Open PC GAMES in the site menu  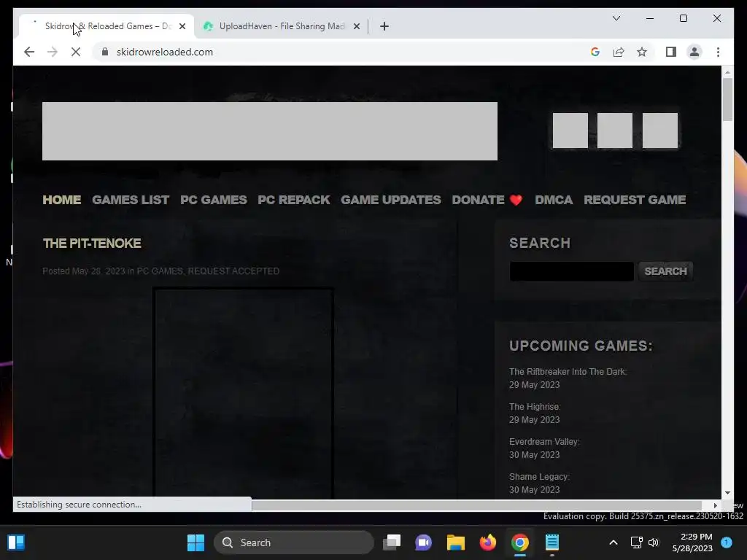[x=214, y=200]
